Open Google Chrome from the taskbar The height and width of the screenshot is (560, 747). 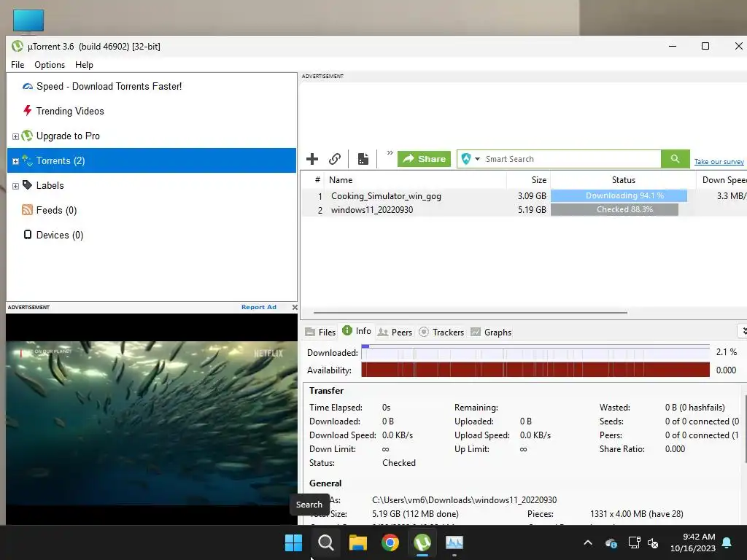click(390, 542)
